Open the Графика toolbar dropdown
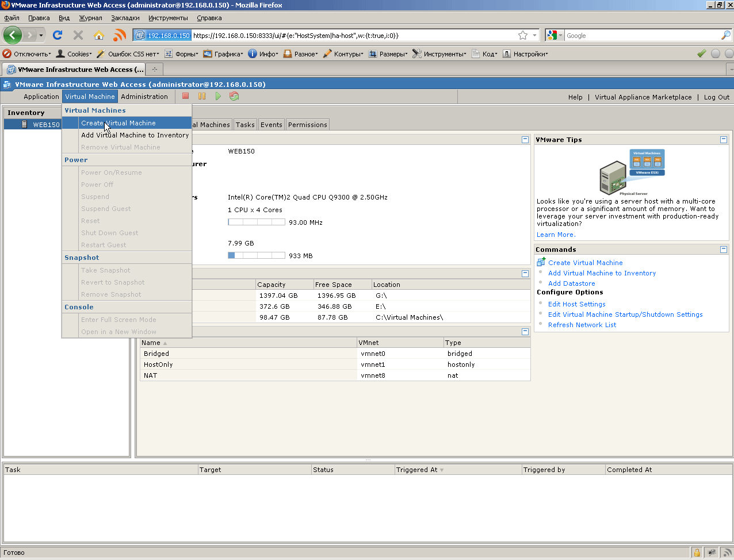Image resolution: width=734 pixels, height=560 pixels. (x=223, y=53)
